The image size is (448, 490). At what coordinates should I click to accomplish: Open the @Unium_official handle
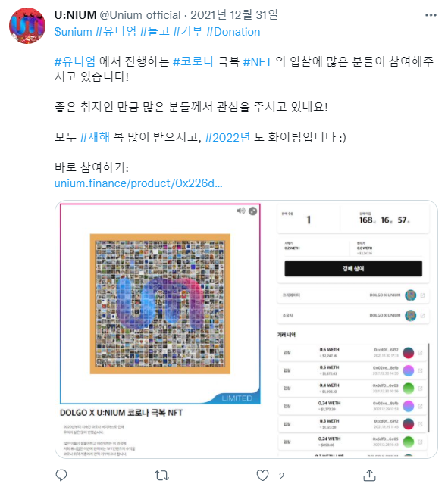139,15
